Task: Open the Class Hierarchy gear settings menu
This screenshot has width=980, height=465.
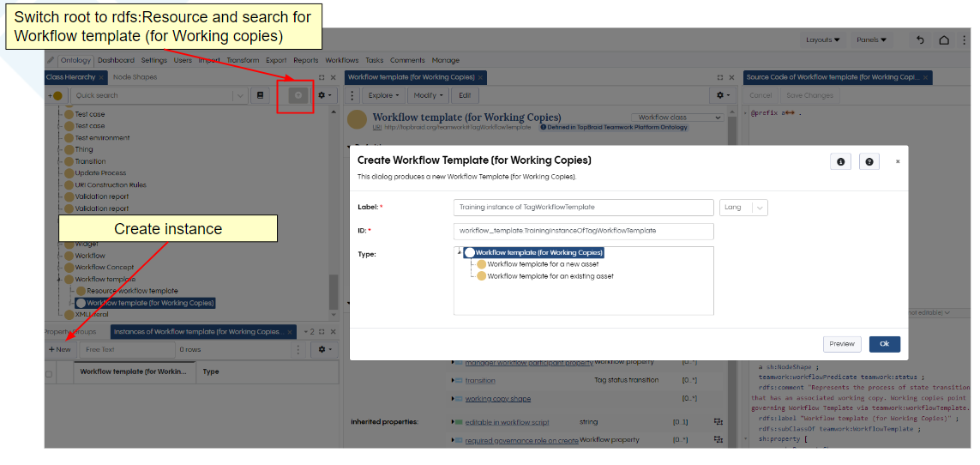Action: pos(326,95)
